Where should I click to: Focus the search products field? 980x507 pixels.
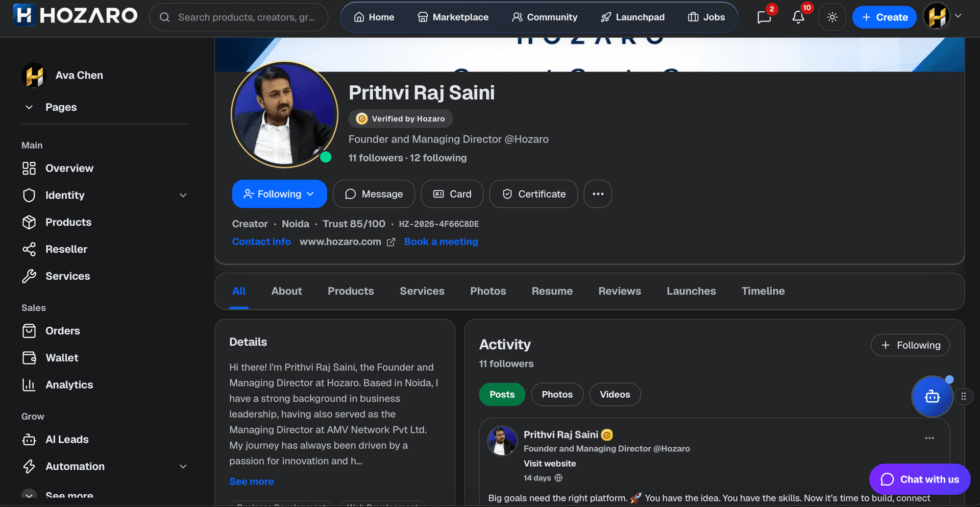tap(238, 17)
